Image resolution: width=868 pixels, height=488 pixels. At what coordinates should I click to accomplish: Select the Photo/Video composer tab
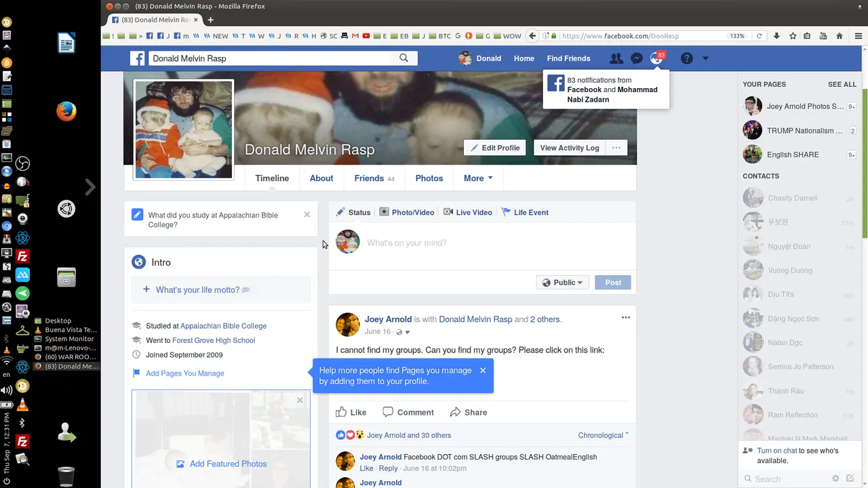(x=406, y=212)
